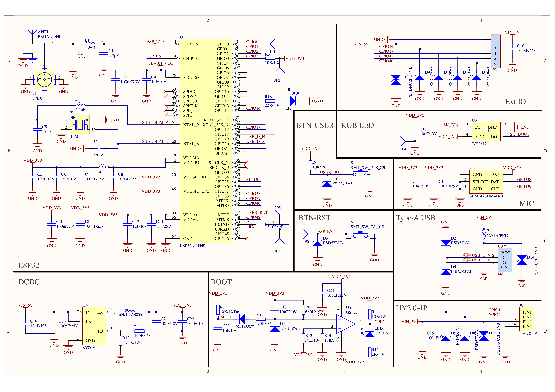Image resolution: width=555 pixels, height=392 pixels.
Task: Click the 'CHIP_PU' pin name on U1
Action: (x=192, y=58)
